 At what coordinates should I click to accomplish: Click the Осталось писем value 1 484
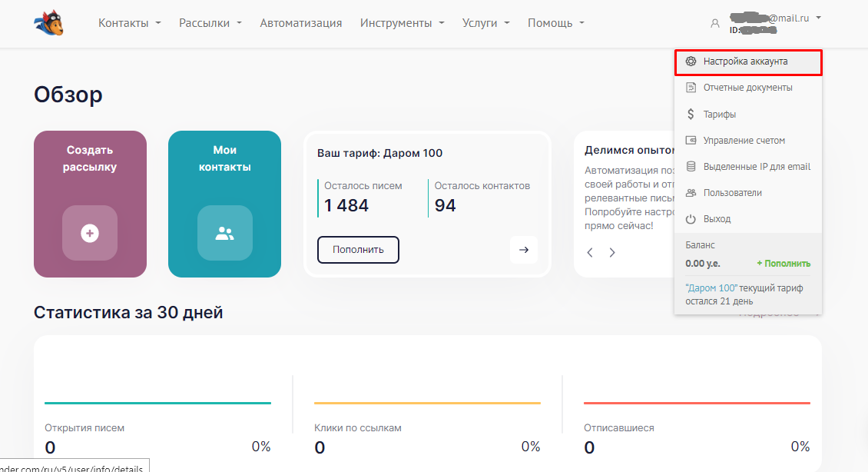(x=346, y=205)
